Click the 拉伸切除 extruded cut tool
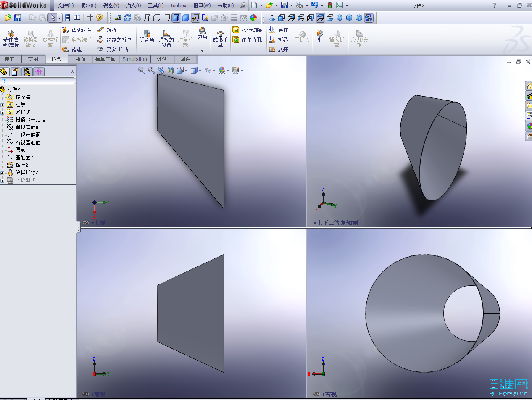This screenshot has width=532, height=400. [247, 30]
